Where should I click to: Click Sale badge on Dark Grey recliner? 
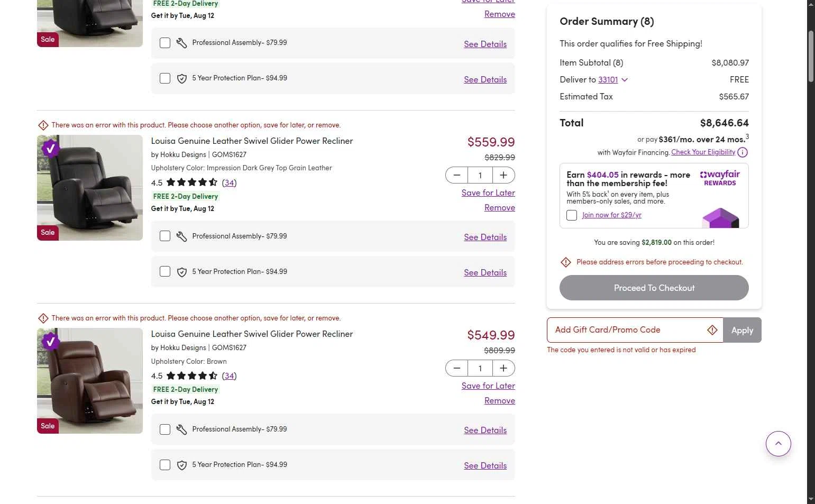coord(48,233)
